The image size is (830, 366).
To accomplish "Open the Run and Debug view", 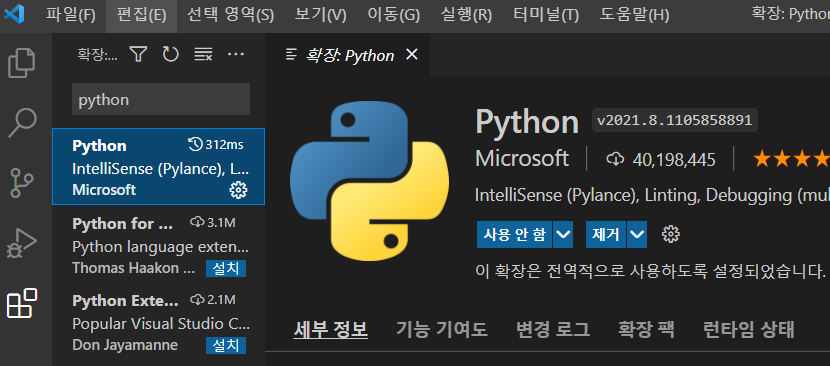I will (22, 244).
